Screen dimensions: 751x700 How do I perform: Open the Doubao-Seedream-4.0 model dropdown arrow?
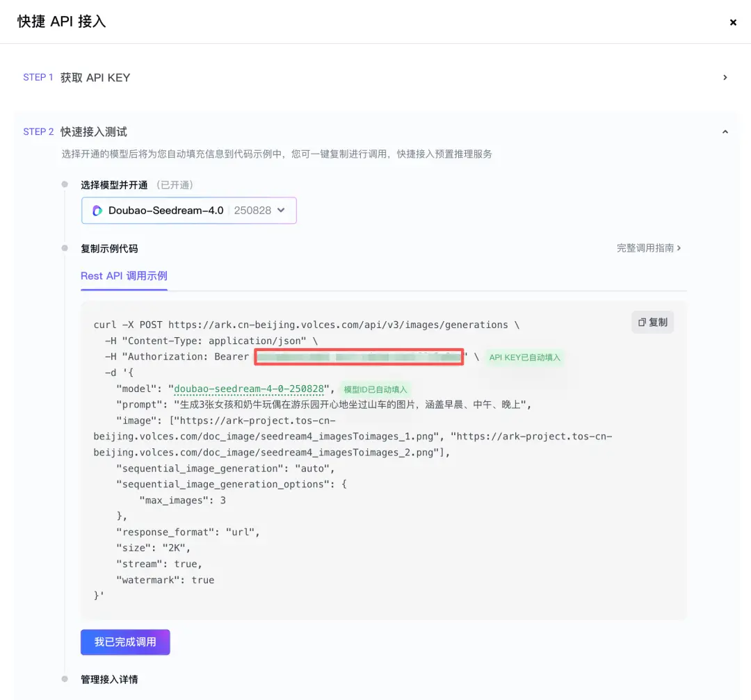click(x=282, y=210)
